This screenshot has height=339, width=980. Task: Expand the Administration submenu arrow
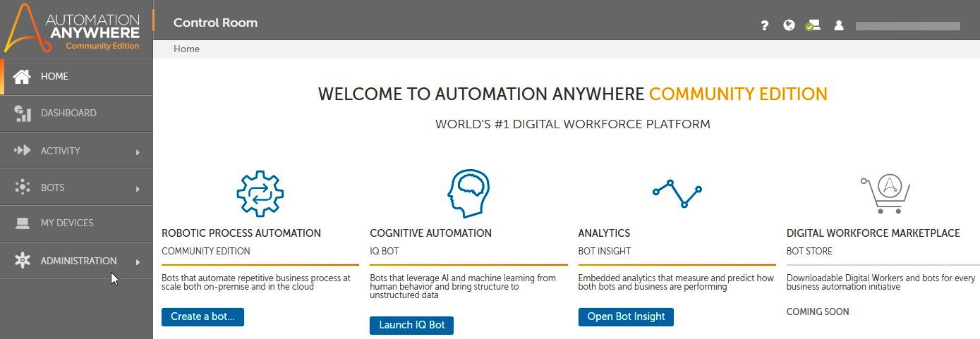(138, 262)
